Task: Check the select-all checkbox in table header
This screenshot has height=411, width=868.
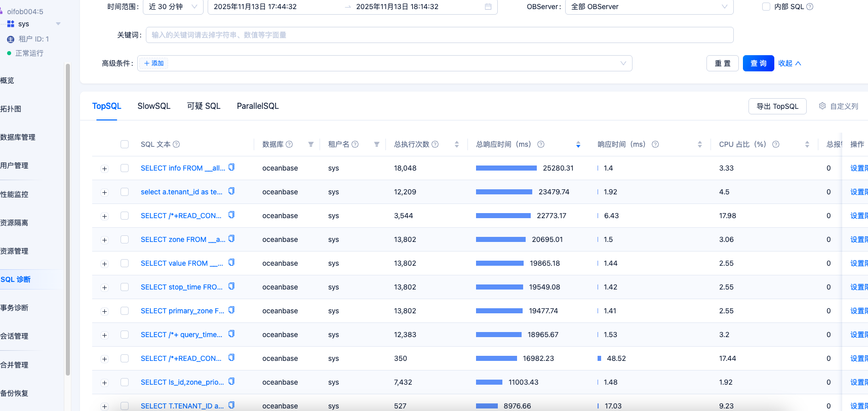Action: click(x=125, y=144)
